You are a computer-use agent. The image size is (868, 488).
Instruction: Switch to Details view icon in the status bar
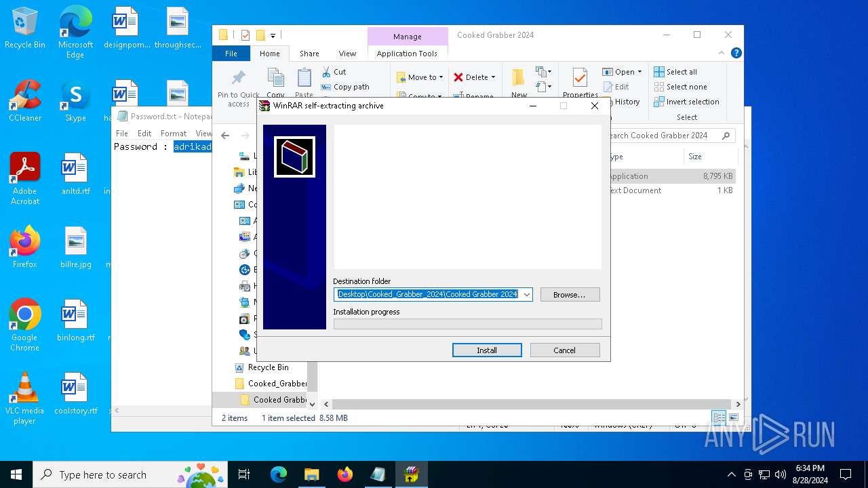tap(718, 418)
